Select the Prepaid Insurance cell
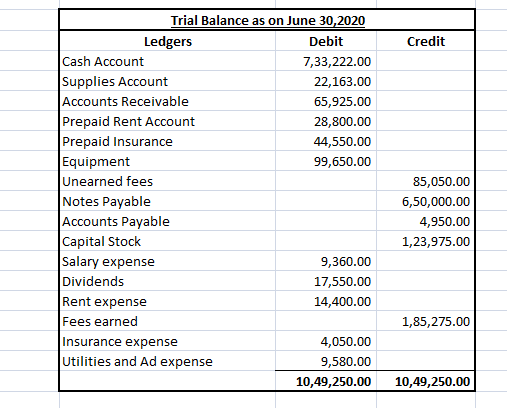The width and height of the screenshot is (507, 408). click(x=168, y=141)
